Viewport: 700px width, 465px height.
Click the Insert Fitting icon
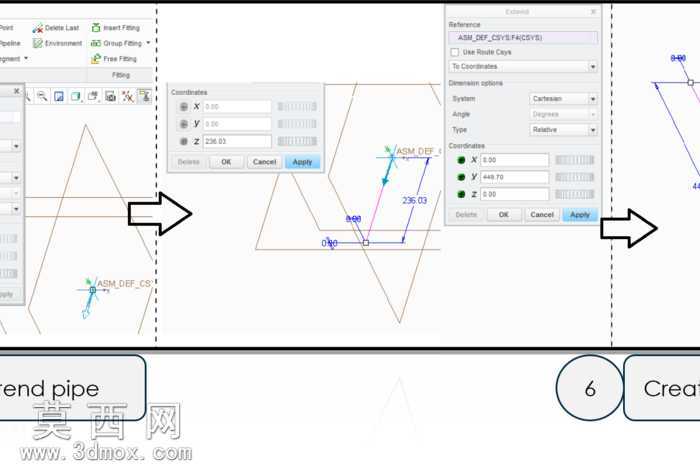coord(96,28)
